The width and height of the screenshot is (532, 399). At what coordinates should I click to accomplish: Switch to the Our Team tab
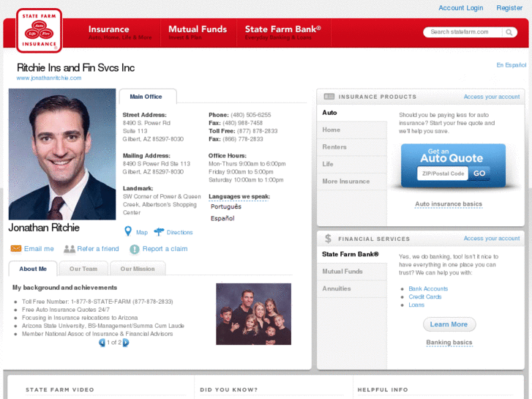pyautogui.click(x=83, y=269)
